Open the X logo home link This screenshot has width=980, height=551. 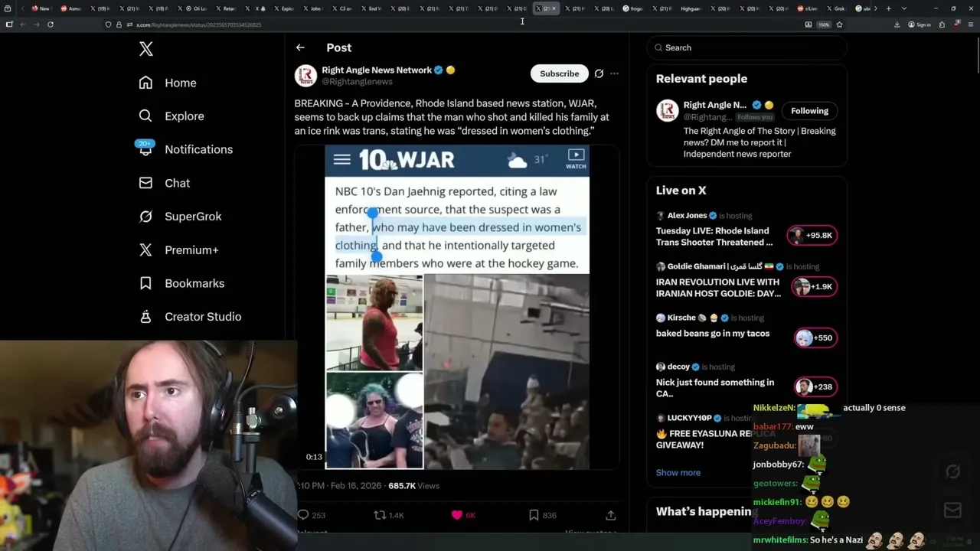tap(146, 49)
